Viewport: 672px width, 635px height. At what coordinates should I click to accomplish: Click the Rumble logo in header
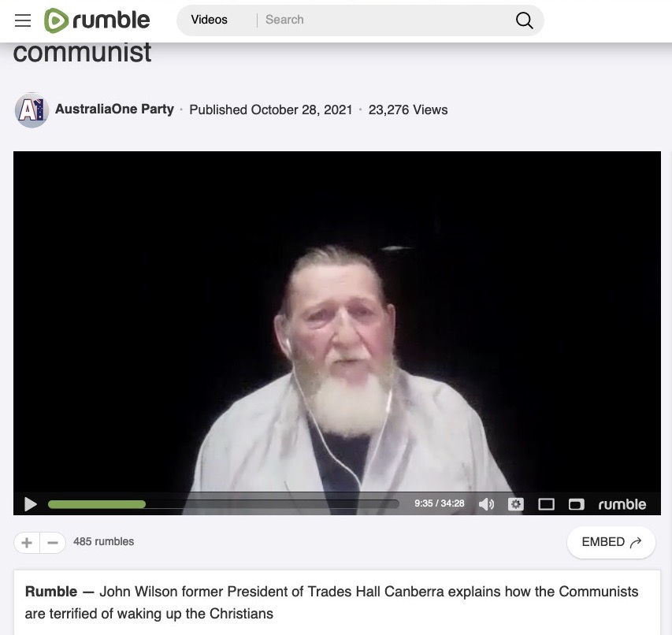tap(97, 20)
